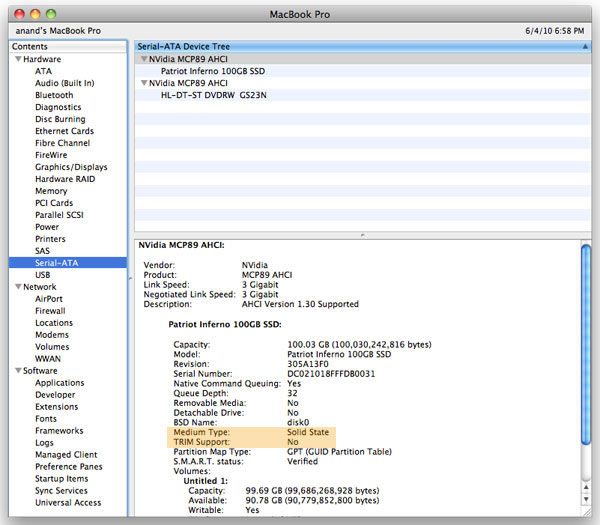Select Printers in the sidebar
The width and height of the screenshot is (600, 525).
point(50,239)
